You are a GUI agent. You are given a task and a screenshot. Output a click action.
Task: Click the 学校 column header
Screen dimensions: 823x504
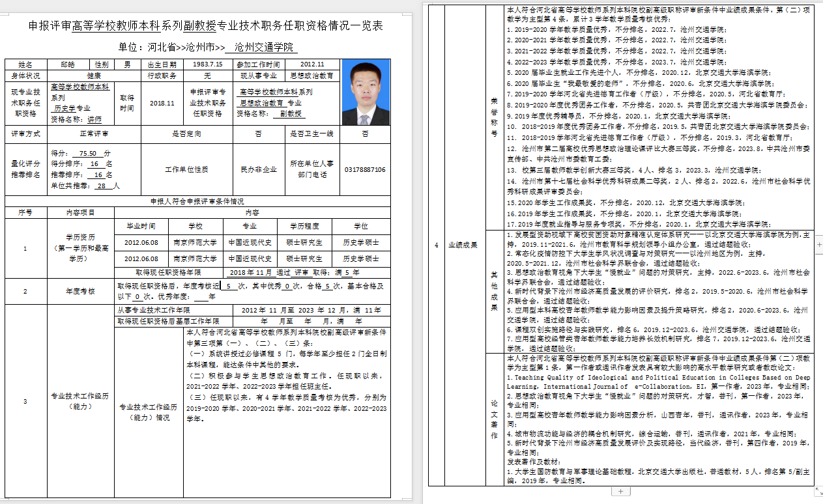point(195,226)
